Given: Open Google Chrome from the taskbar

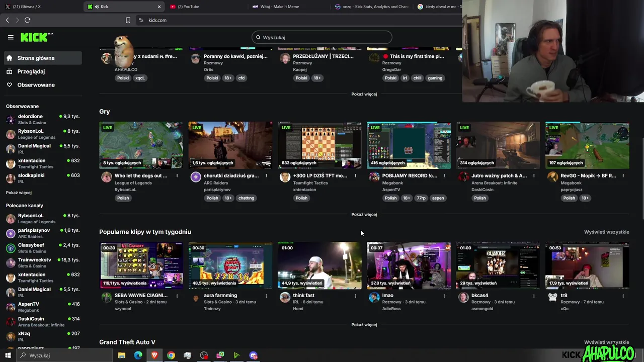Looking at the screenshot, I should click(x=171, y=355).
